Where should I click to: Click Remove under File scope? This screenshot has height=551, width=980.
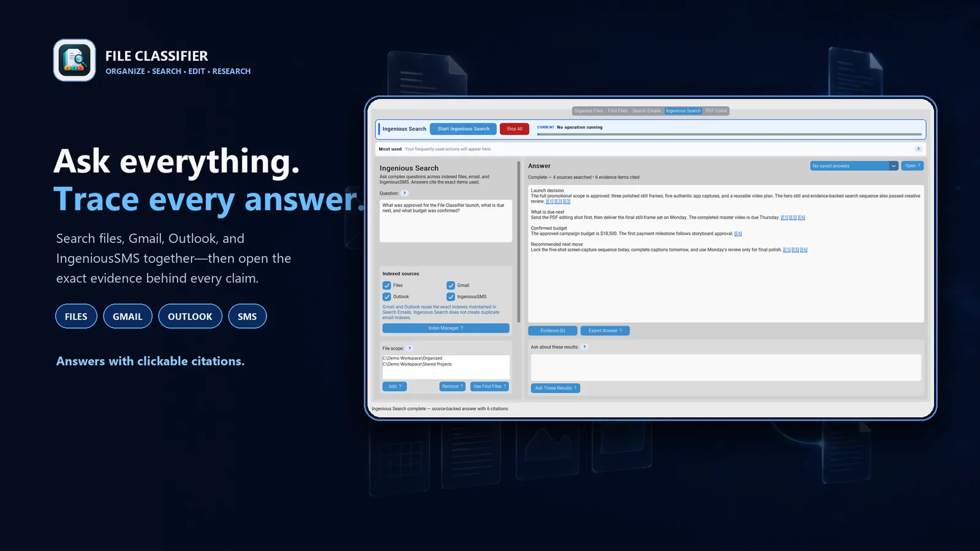point(453,386)
